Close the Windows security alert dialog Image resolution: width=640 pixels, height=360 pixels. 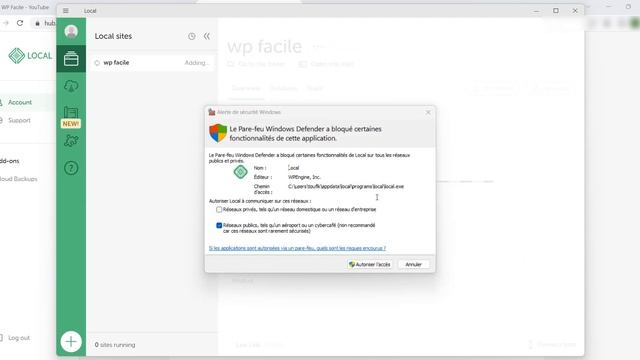428,112
